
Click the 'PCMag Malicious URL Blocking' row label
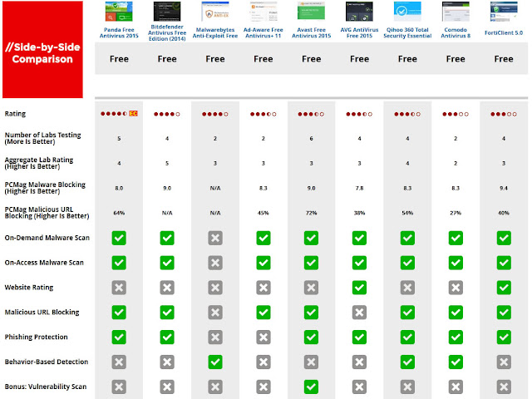[47, 213]
